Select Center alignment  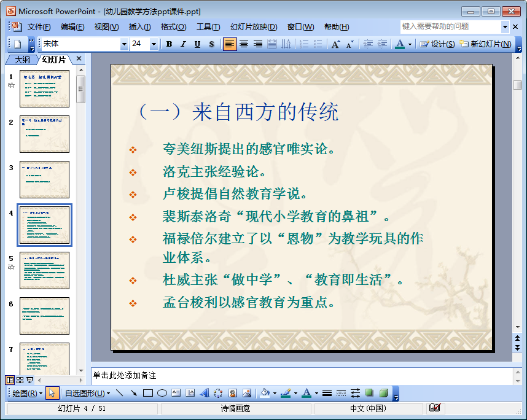click(244, 44)
